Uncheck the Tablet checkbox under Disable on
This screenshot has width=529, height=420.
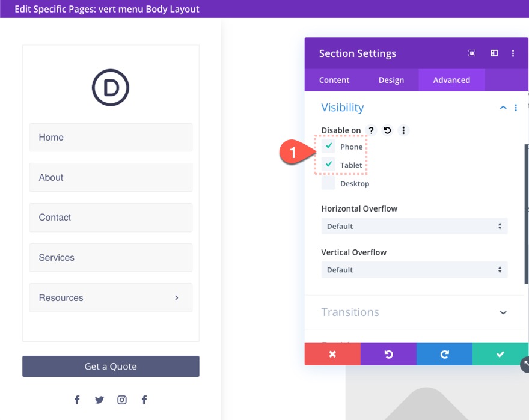tap(329, 164)
